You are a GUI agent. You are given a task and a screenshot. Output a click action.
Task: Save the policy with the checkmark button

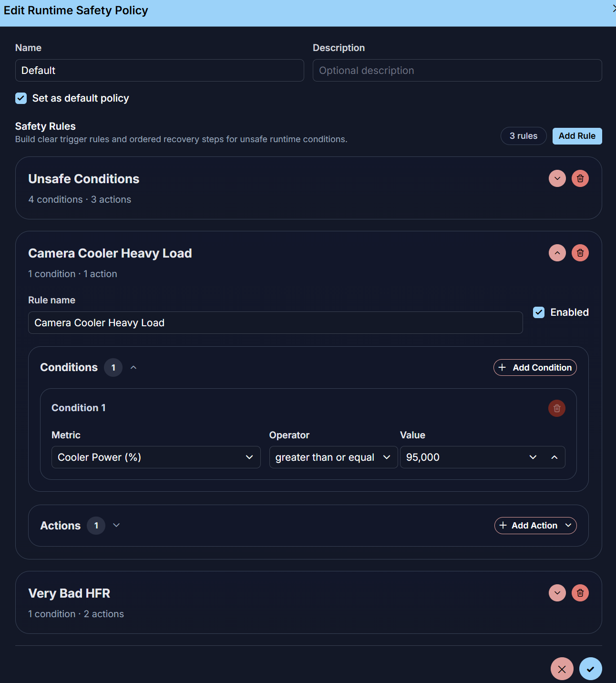point(590,669)
